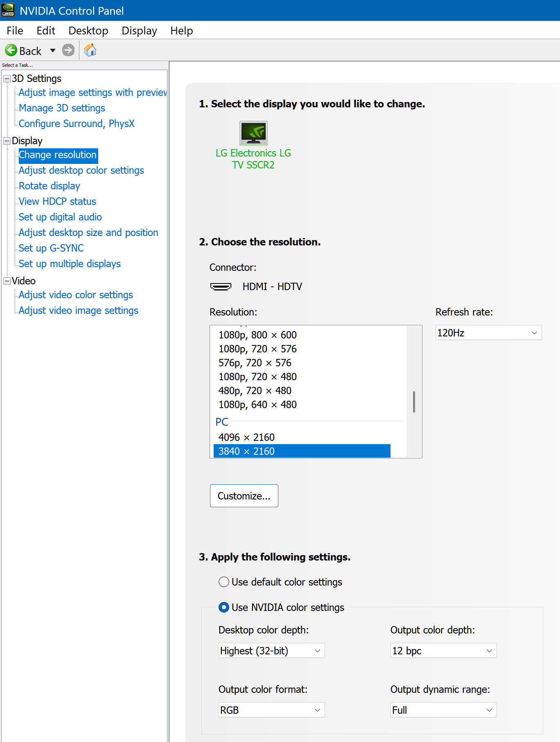Viewport: 560px width, 742px height.
Task: Select the 4096 × 2160 resolution
Action: 246,437
